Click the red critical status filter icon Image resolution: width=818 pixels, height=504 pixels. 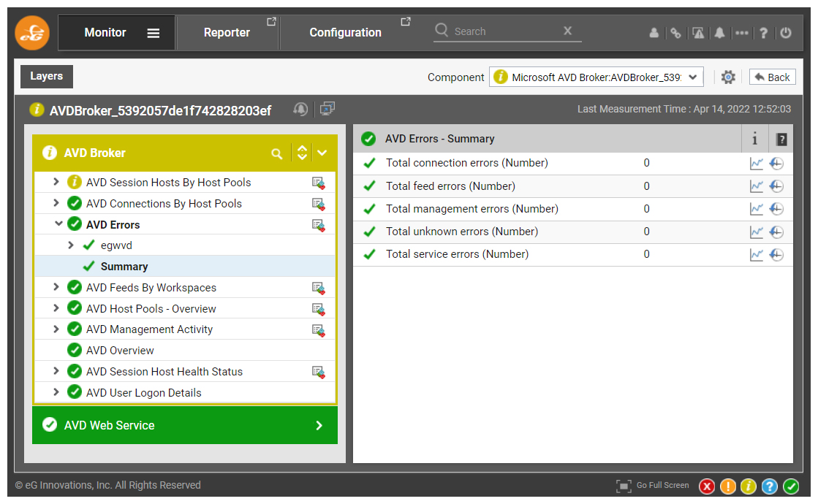click(707, 486)
